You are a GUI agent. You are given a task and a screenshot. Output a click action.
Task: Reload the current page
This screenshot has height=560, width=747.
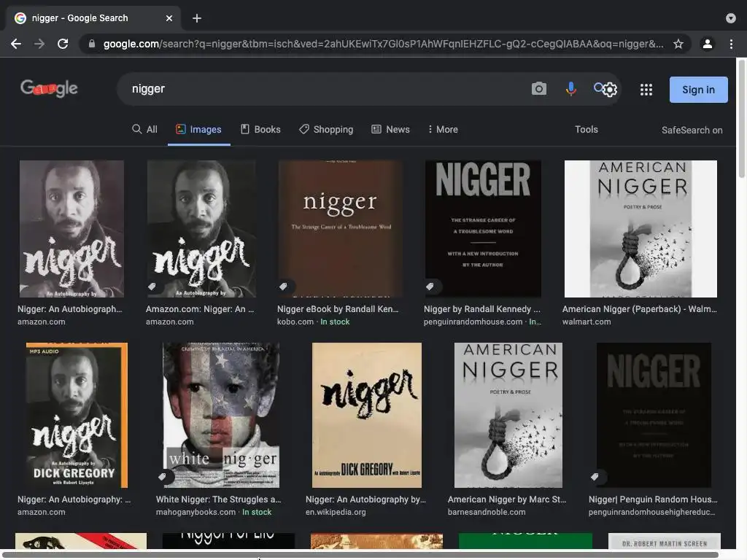tap(63, 44)
